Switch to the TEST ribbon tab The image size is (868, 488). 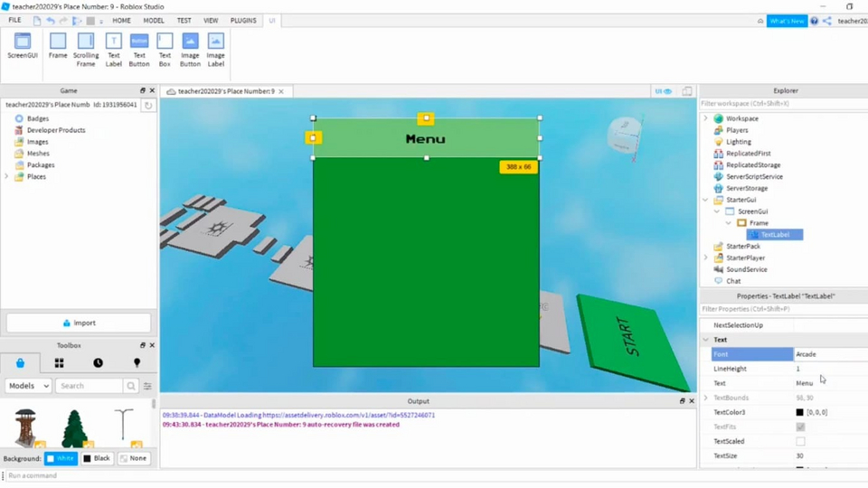(x=184, y=21)
